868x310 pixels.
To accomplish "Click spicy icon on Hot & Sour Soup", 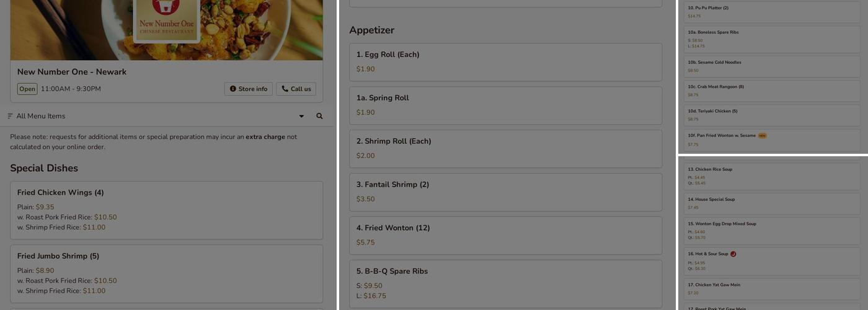I will (x=733, y=254).
